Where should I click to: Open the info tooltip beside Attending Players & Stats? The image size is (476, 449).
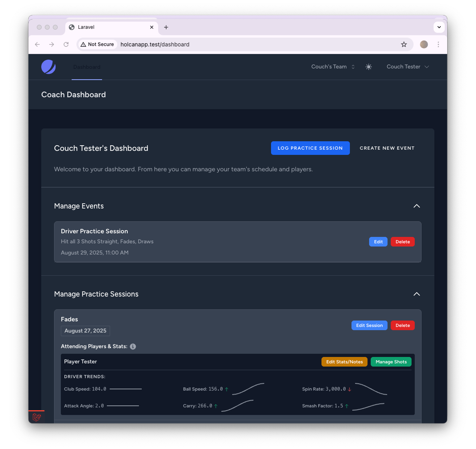pos(133,347)
